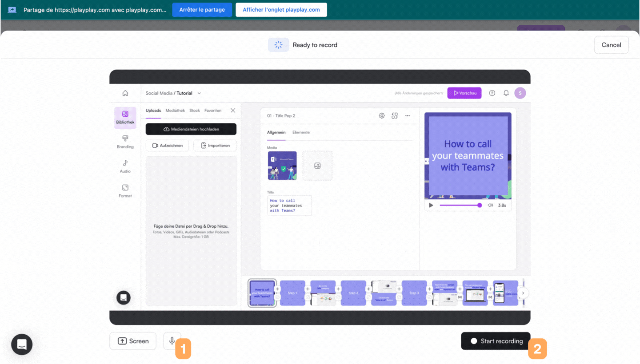This screenshot has width=640, height=364.
Task: Click the 'Ready to record' status text
Action: point(315,45)
